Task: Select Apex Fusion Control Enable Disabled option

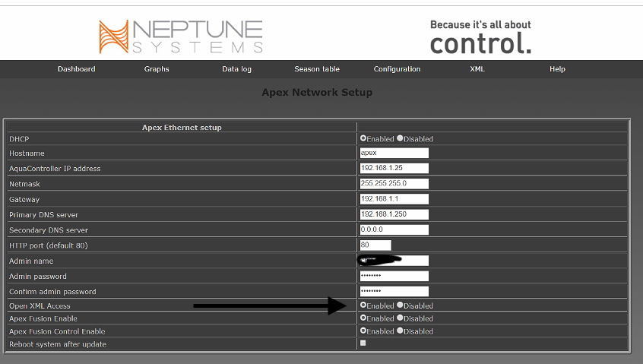Action: pos(400,331)
